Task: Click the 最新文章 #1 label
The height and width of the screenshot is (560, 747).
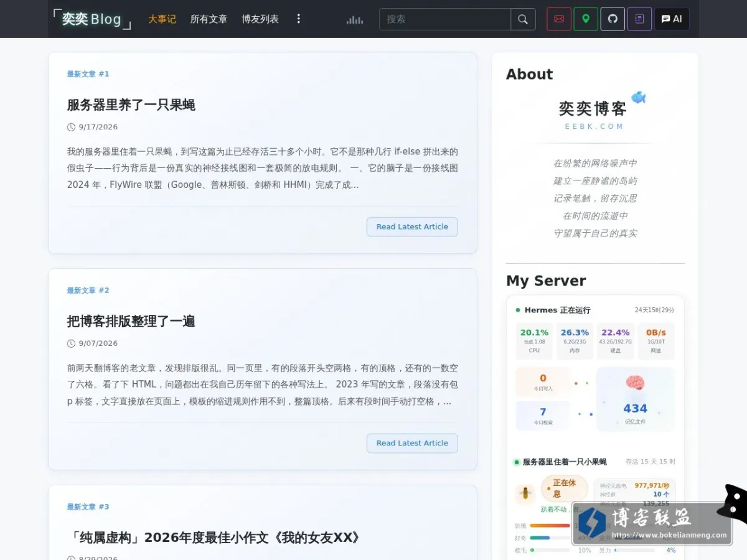Action: (x=88, y=74)
